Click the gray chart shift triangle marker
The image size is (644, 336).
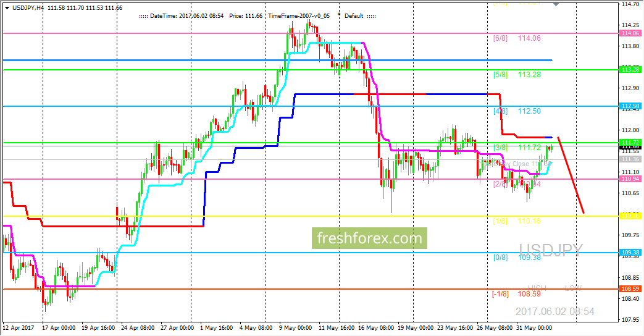coord(556,4)
